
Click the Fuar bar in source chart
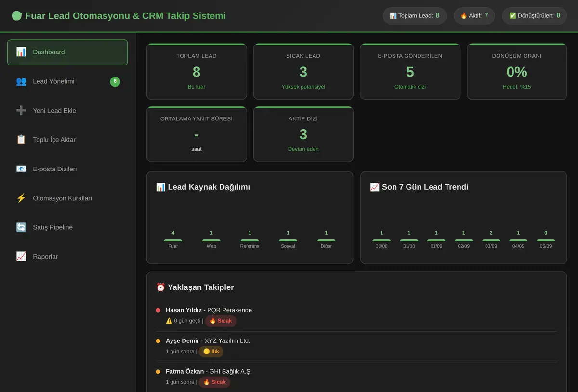point(173,240)
